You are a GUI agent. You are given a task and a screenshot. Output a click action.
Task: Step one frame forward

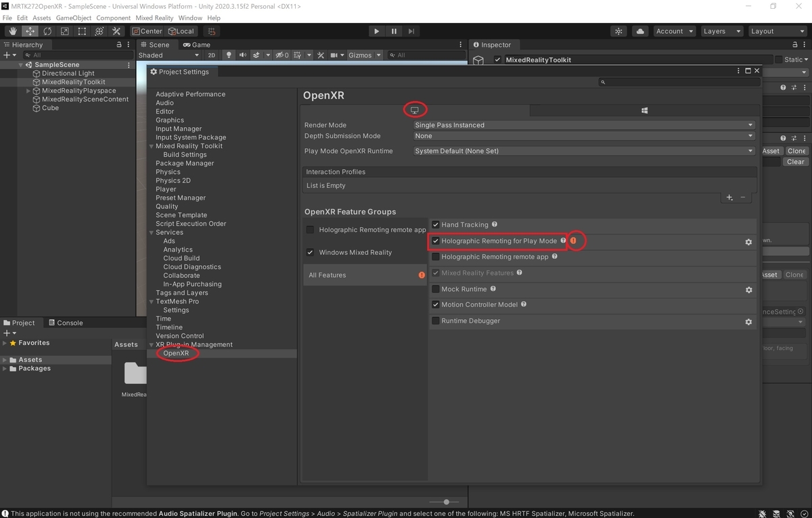pos(411,31)
